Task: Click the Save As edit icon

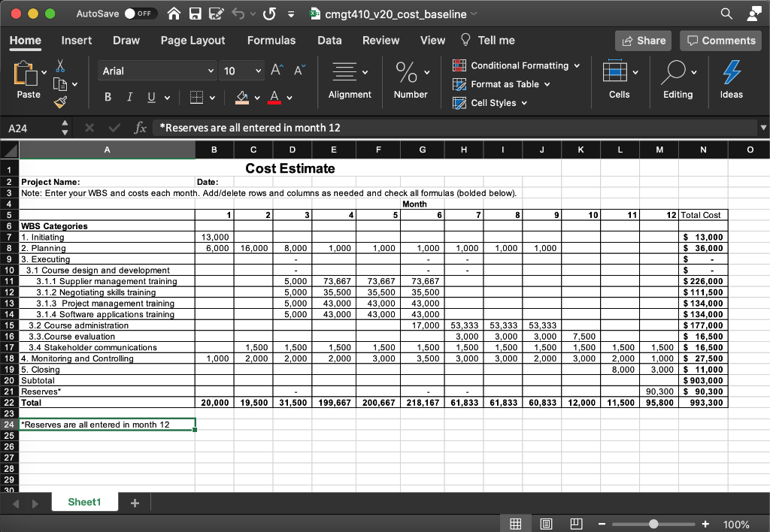Action: click(216, 14)
